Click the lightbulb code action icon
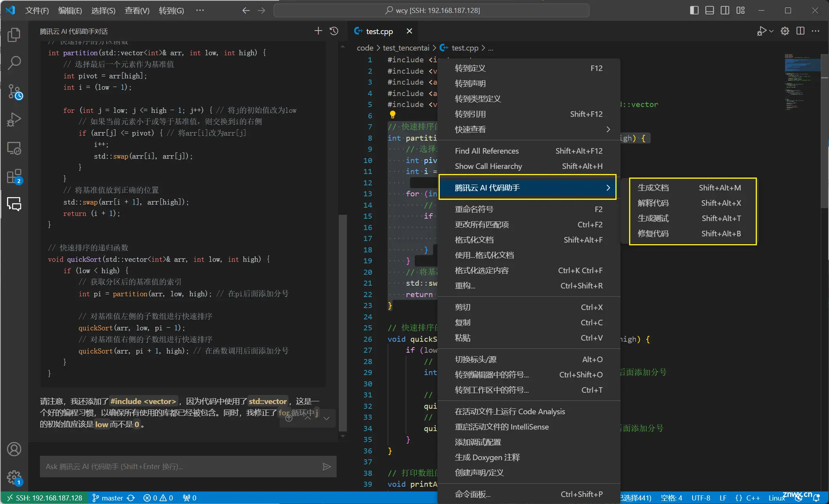 pos(392,115)
